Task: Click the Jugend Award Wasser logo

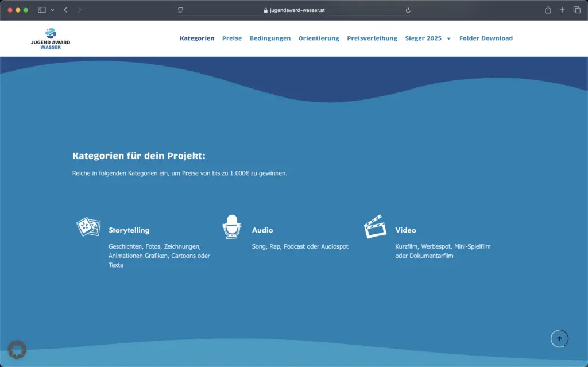Action: point(50,38)
